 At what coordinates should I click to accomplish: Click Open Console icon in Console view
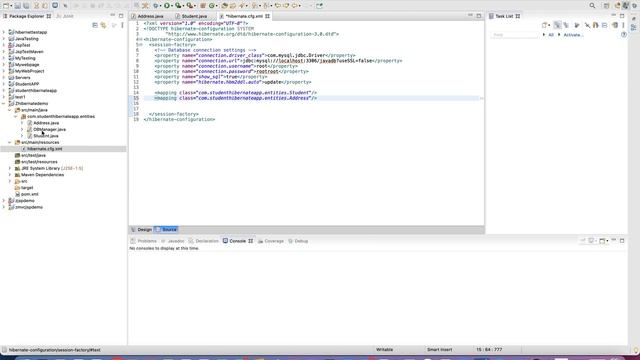(x=602, y=241)
